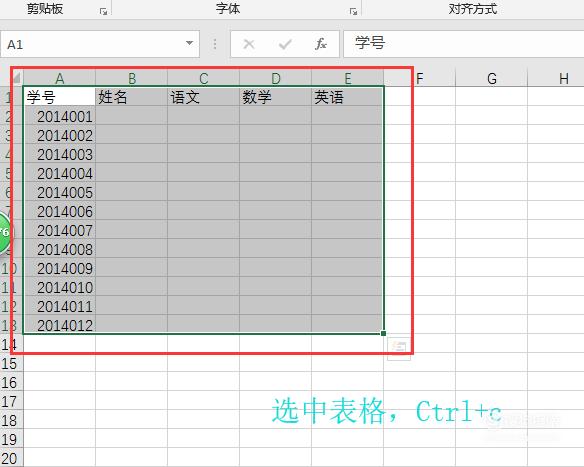Click cell with value 2014008
584x467 pixels.
coord(60,249)
